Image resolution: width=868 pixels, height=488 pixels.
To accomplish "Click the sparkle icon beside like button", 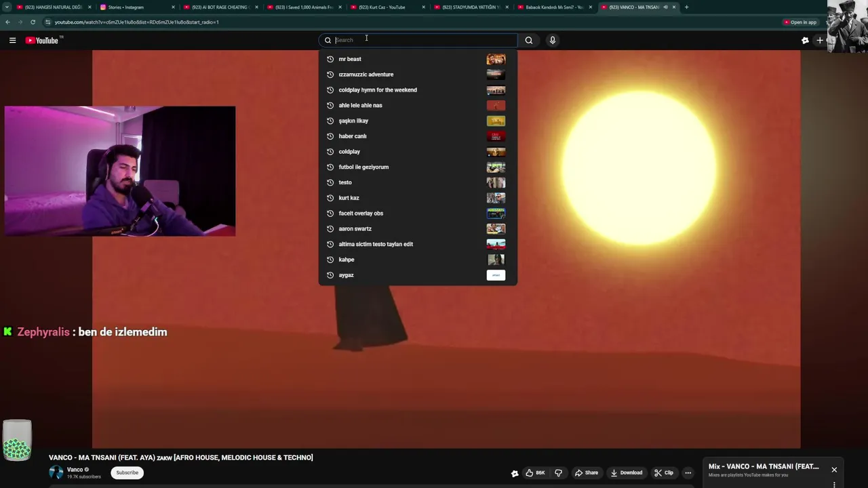I will click(x=515, y=473).
